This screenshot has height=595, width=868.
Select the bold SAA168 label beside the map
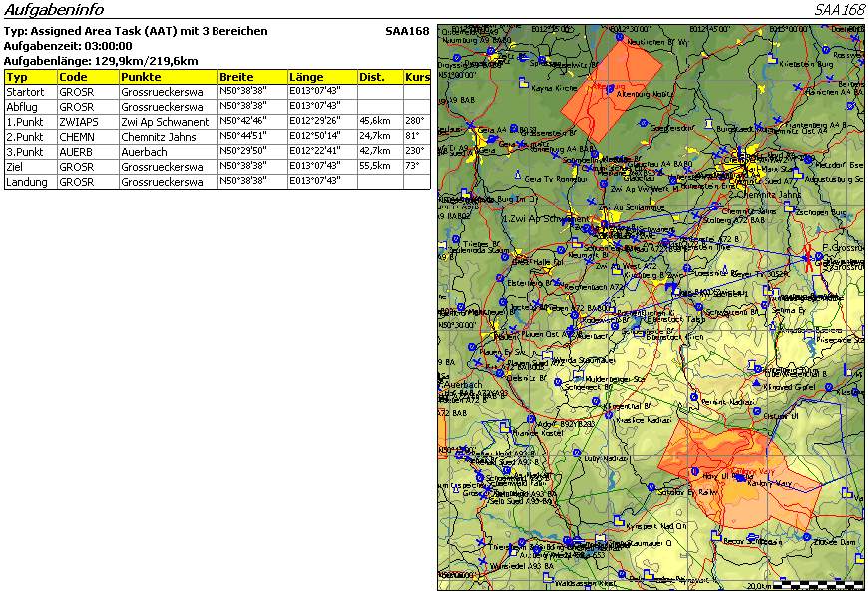(407, 31)
